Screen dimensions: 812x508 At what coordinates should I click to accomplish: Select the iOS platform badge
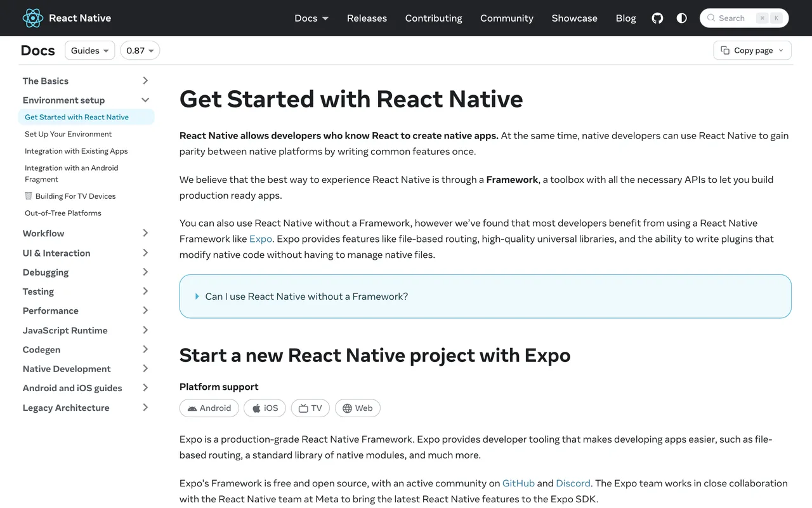click(x=265, y=408)
